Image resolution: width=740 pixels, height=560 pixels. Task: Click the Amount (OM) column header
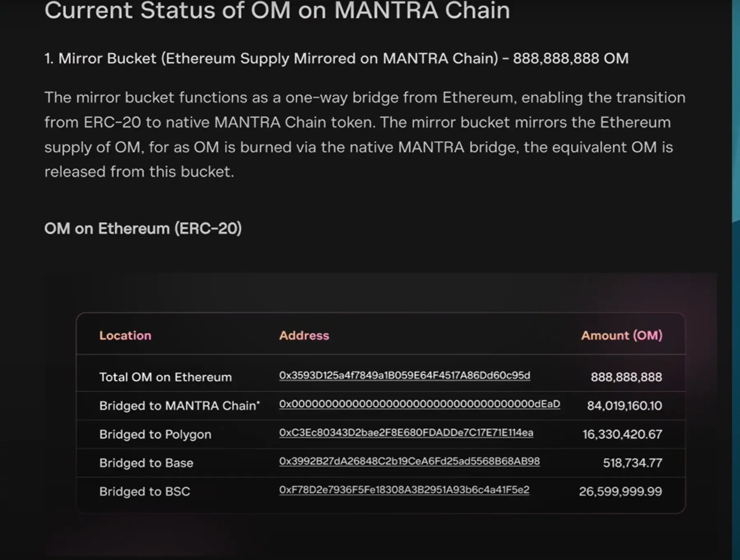(x=621, y=336)
